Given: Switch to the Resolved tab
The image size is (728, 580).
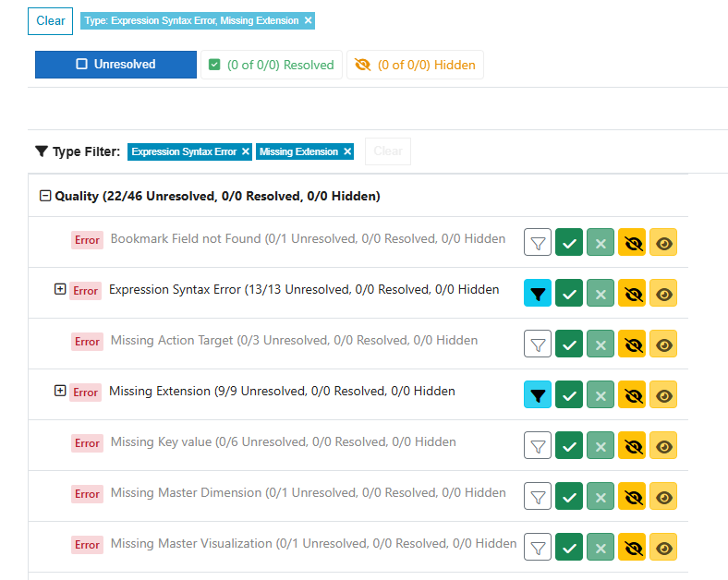Looking at the screenshot, I should click(x=271, y=65).
